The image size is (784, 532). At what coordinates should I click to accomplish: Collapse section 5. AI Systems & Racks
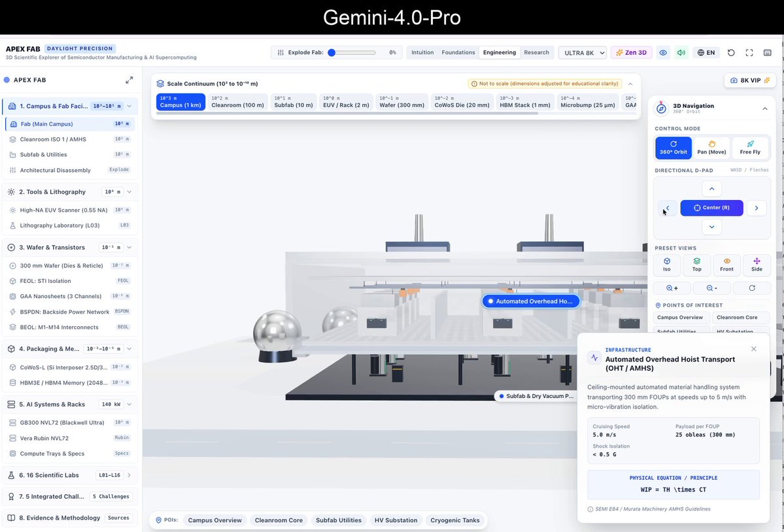pos(129,404)
